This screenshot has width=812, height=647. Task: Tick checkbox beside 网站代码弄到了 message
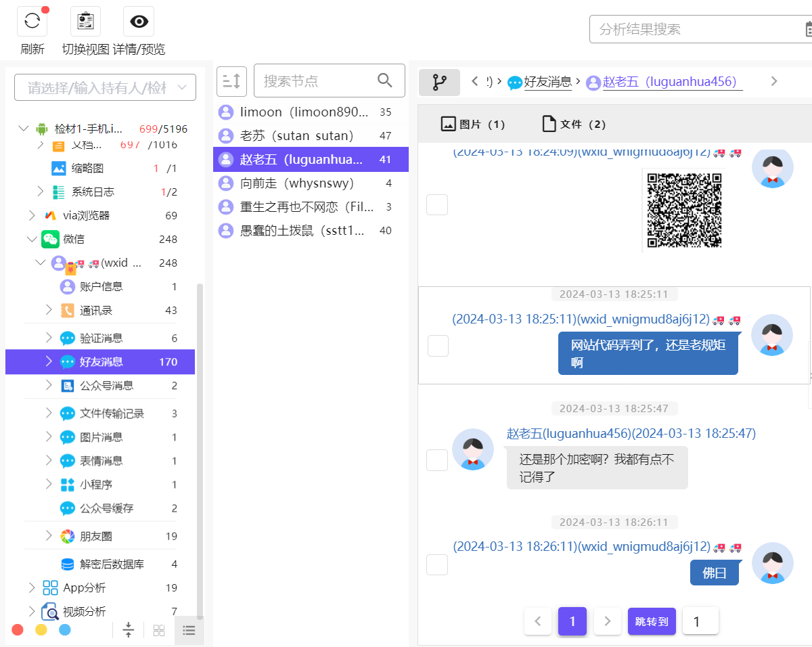pos(438,346)
